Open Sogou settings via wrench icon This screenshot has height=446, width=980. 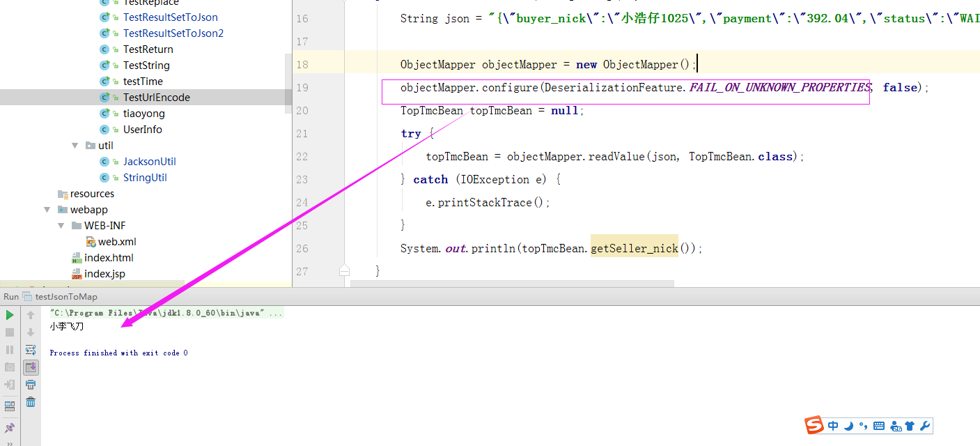[x=924, y=425]
